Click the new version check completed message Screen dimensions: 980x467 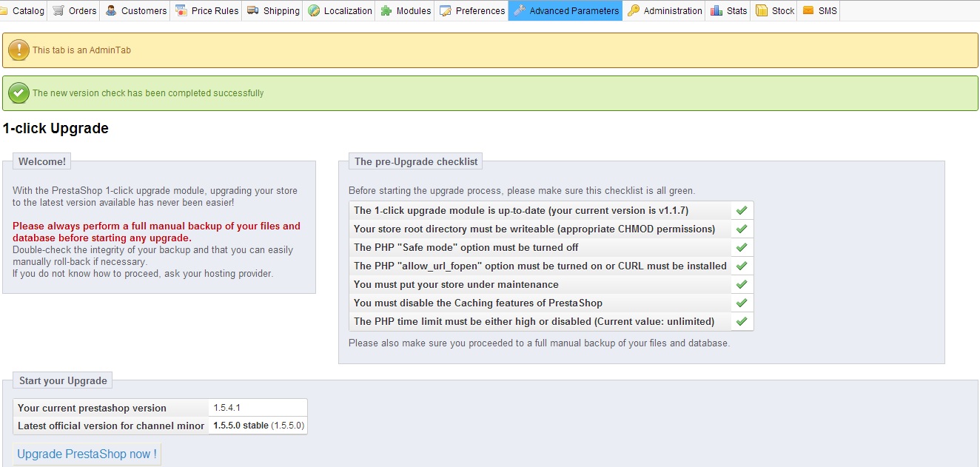click(x=148, y=93)
